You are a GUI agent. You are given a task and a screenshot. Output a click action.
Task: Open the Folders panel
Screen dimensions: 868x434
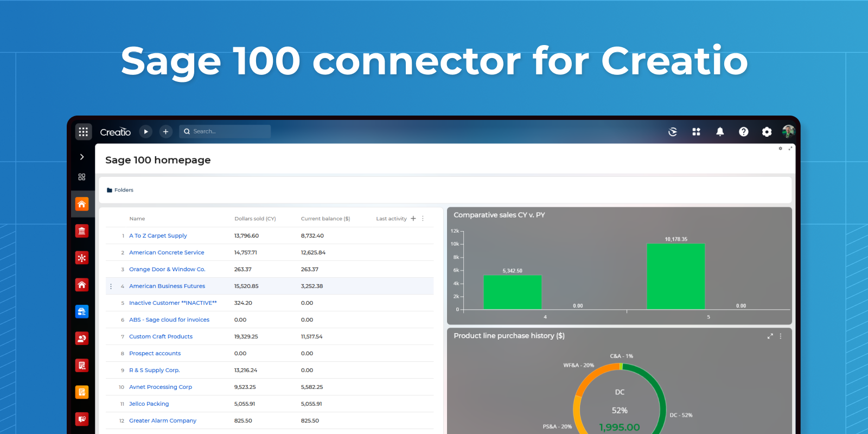pyautogui.click(x=120, y=190)
